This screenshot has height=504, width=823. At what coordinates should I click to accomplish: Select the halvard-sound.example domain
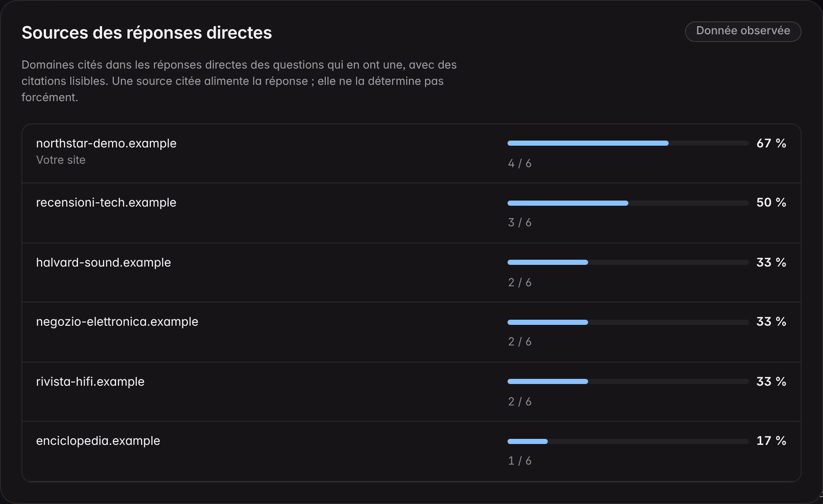tap(103, 262)
